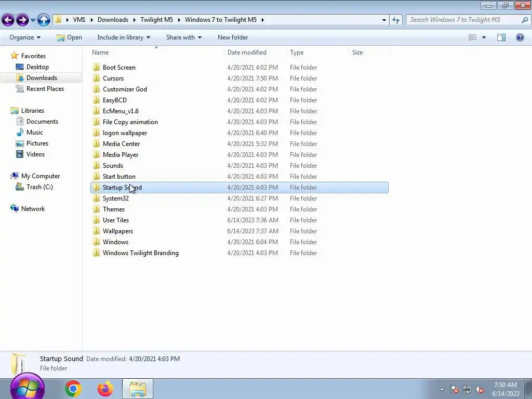
Task: Click the muted volume tray icon
Action: click(x=480, y=389)
